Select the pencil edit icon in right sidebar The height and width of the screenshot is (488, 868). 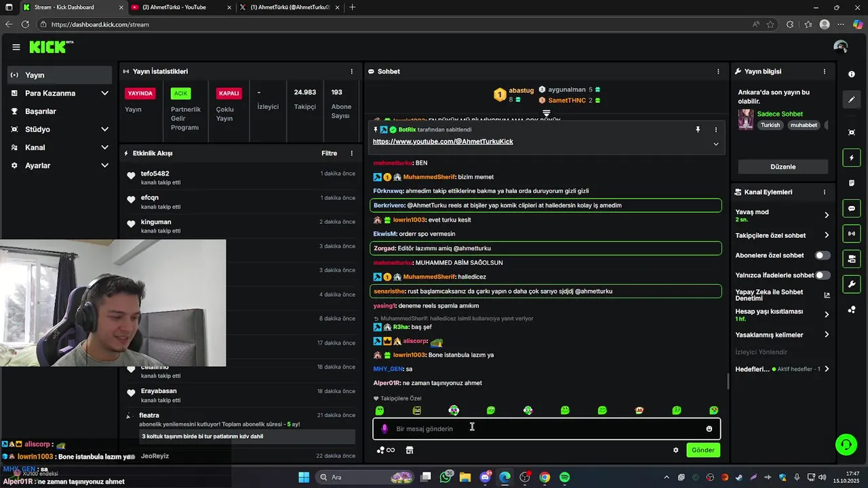click(x=852, y=100)
